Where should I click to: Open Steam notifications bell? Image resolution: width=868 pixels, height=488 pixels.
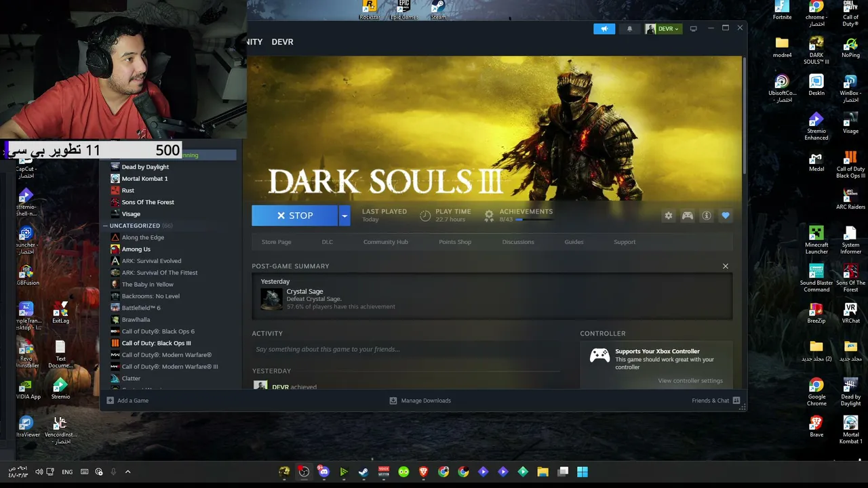(629, 28)
